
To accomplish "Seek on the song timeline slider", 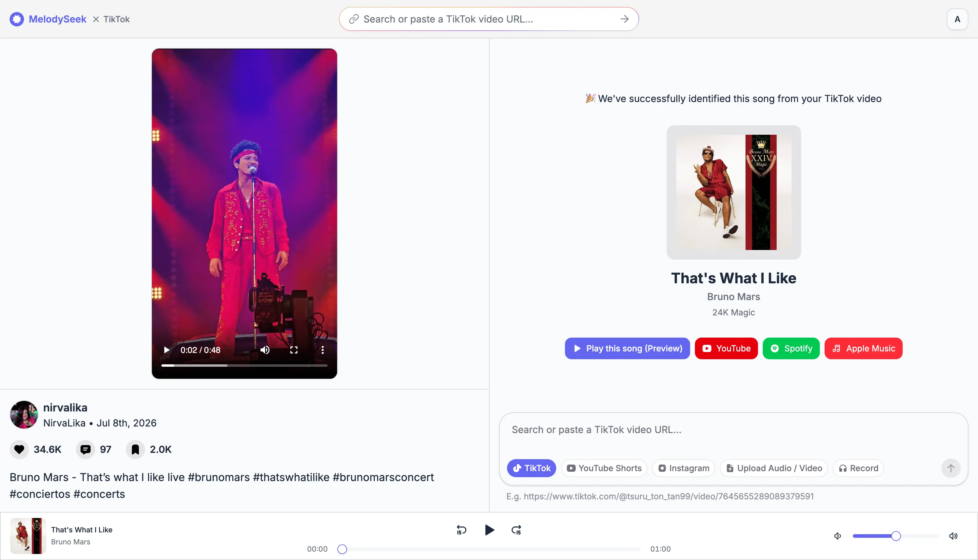I will coord(489,549).
